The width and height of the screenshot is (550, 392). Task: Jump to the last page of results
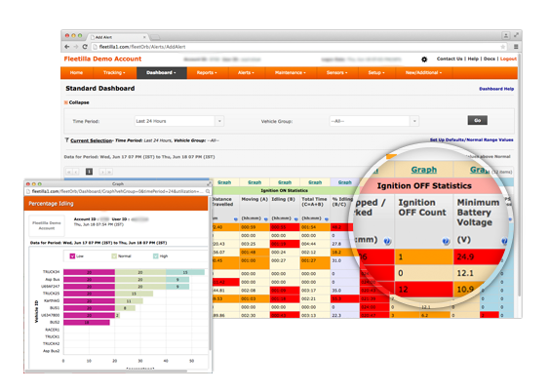109,172
